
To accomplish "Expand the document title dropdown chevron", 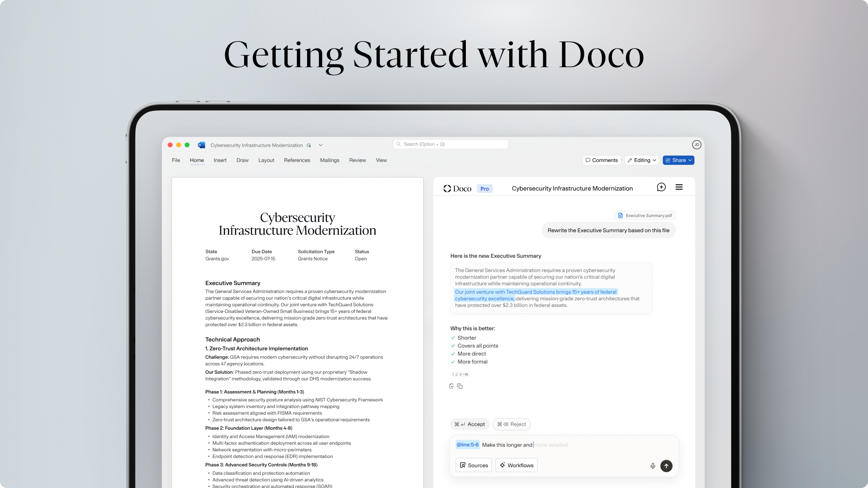I will tap(321, 145).
